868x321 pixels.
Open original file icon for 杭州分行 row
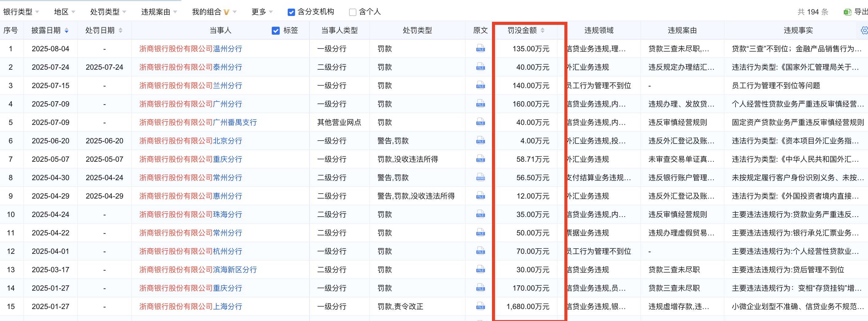(x=481, y=251)
